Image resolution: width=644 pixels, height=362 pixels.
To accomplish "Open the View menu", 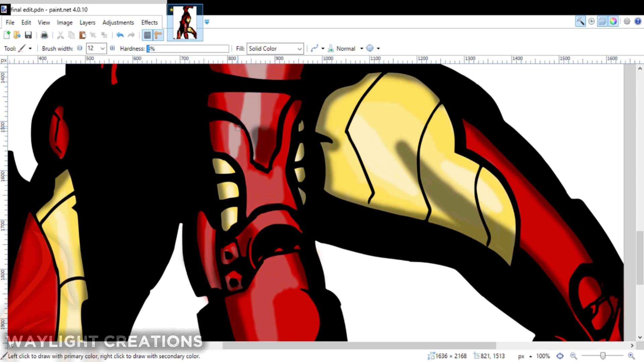I will tap(44, 22).
